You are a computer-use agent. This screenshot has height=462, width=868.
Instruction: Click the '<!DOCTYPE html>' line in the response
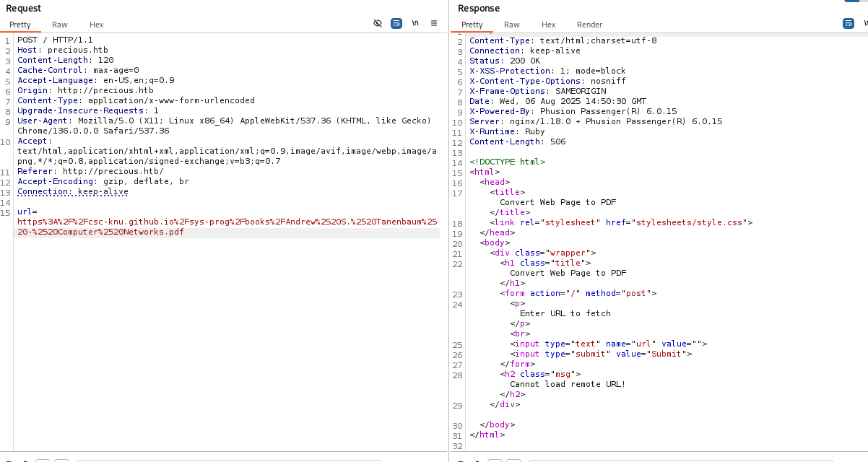click(x=508, y=162)
